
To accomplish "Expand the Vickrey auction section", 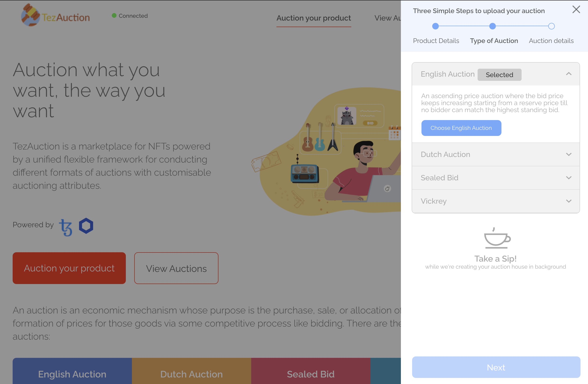I will pyautogui.click(x=569, y=201).
